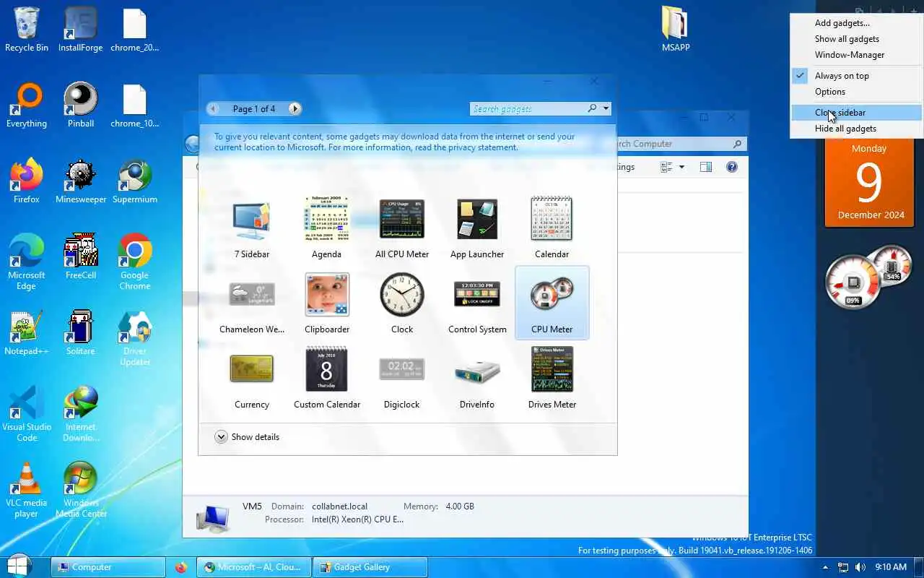The height and width of the screenshot is (578, 924).
Task: Open Help icon in Computer window
Action: coord(731,167)
